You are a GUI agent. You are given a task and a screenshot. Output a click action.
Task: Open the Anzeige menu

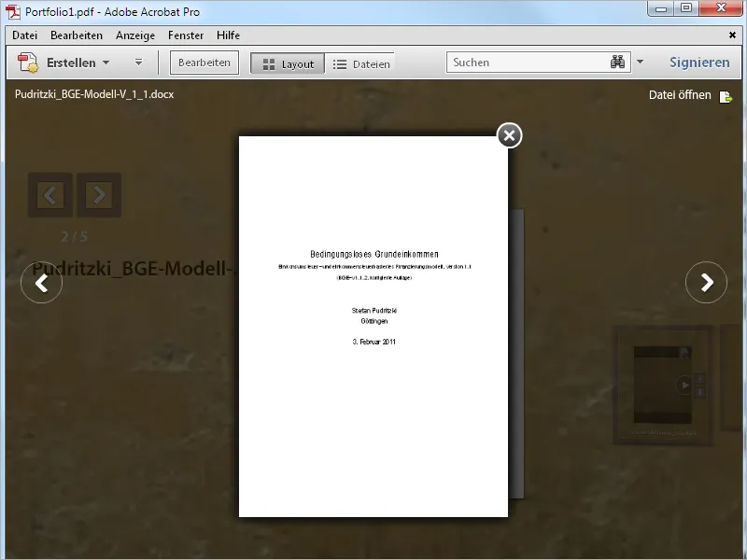[x=135, y=35]
